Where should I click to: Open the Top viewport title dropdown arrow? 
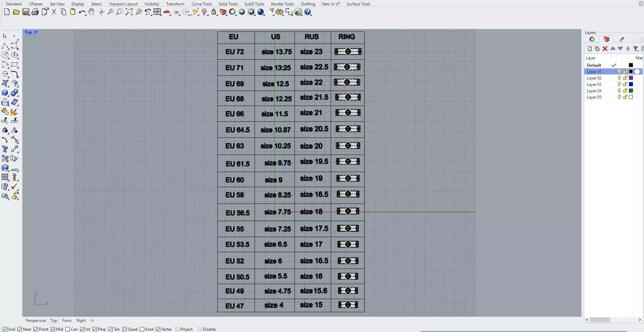36,32
